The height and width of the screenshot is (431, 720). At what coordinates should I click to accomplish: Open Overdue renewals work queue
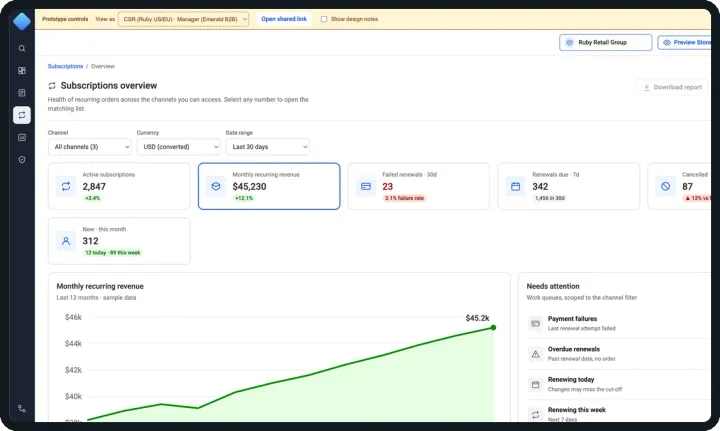point(619,354)
